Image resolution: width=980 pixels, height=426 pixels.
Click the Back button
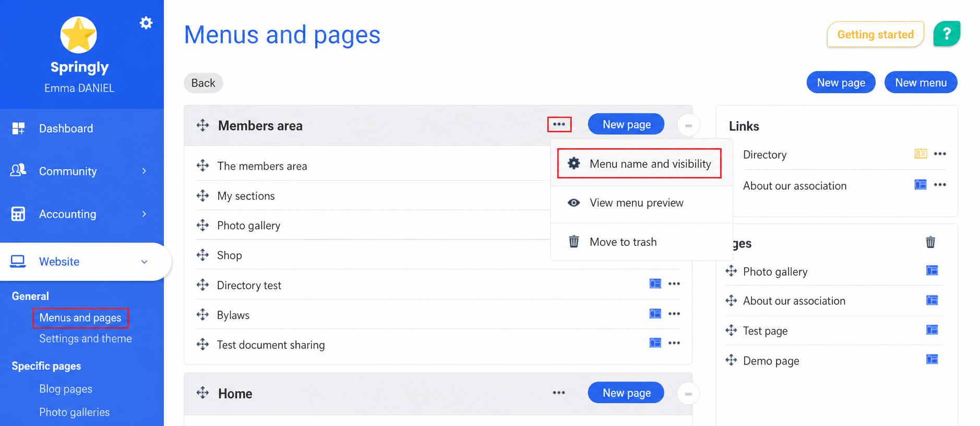pyautogui.click(x=203, y=83)
